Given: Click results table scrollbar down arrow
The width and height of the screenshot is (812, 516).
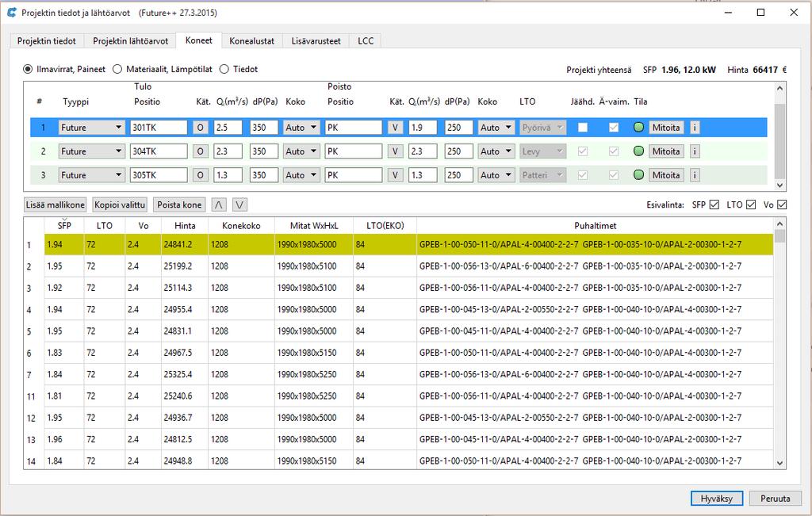Looking at the screenshot, I should tap(780, 464).
